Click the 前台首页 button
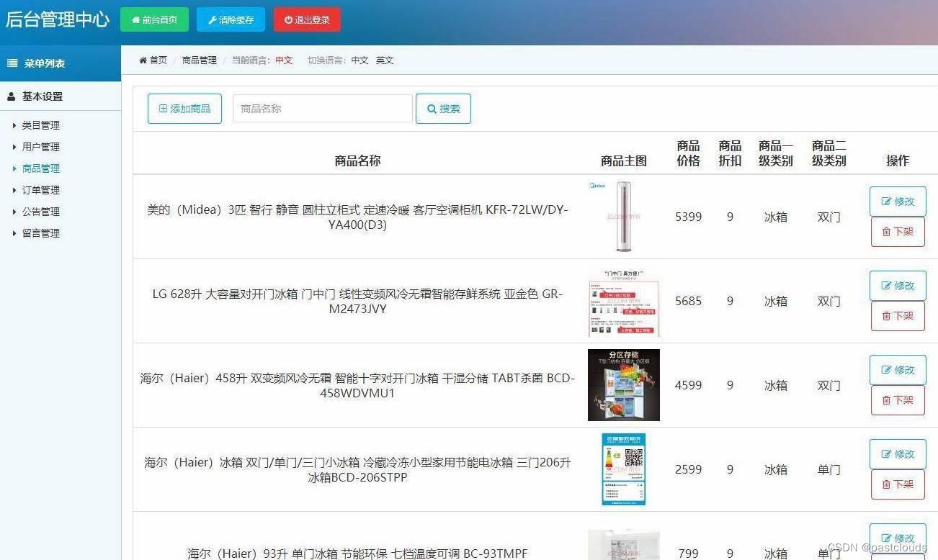 coord(154,19)
